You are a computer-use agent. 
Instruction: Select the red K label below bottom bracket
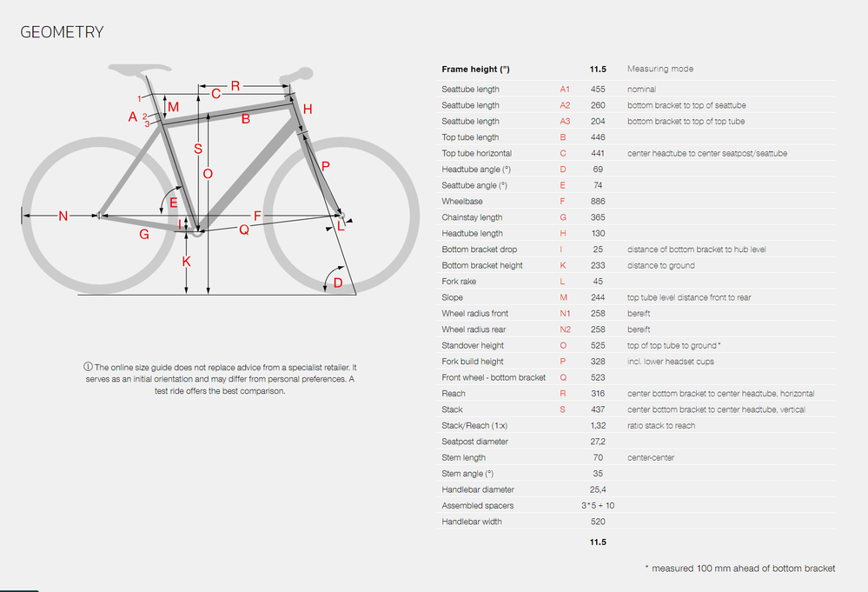[186, 262]
